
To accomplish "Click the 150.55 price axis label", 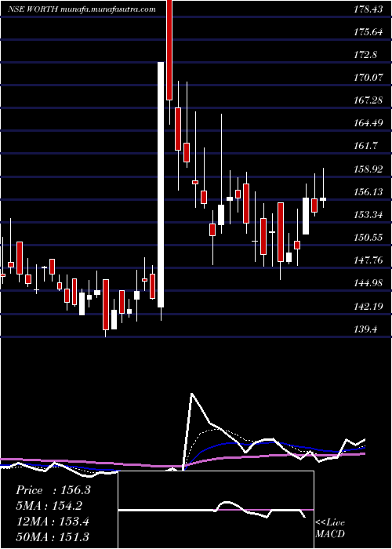I will coord(368,238).
